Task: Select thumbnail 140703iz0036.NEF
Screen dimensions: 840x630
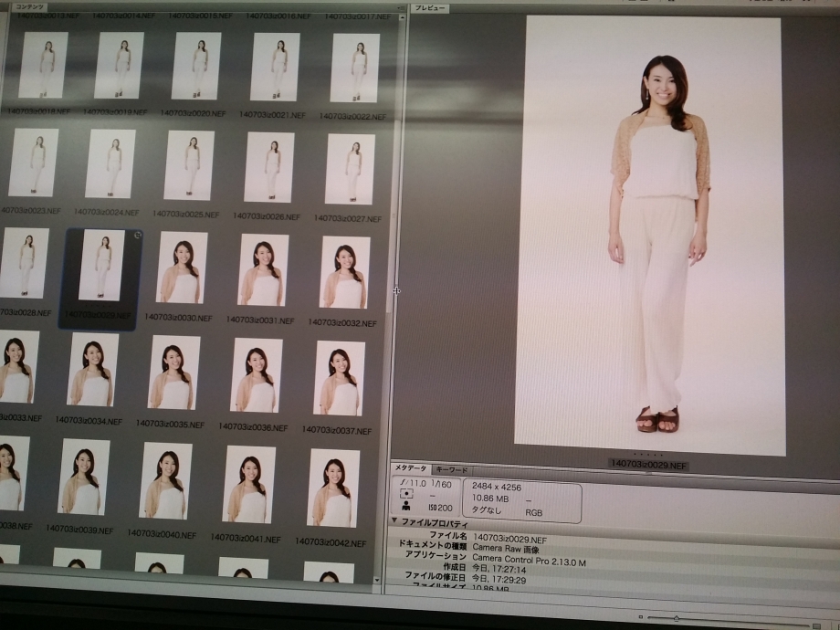Action: (257, 375)
